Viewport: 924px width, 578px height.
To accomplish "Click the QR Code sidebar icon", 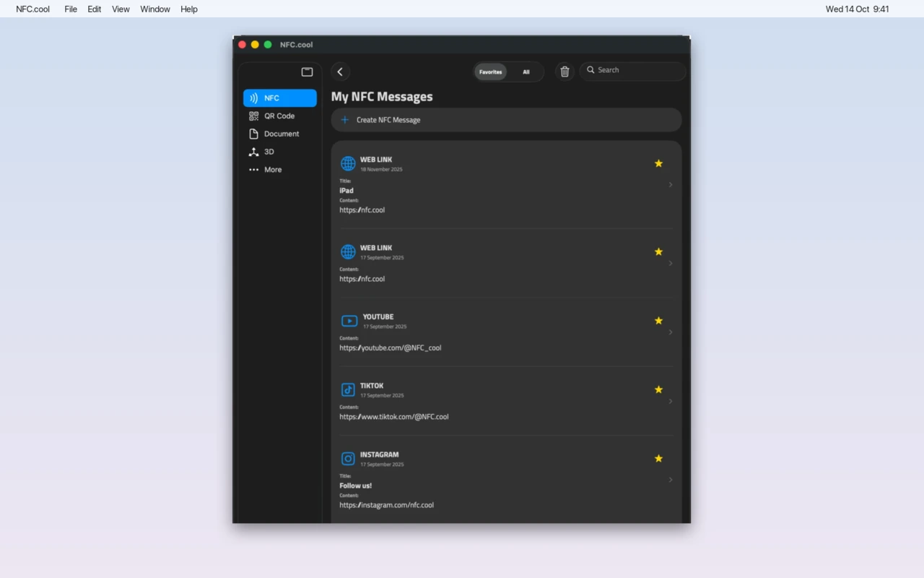I will [x=253, y=116].
